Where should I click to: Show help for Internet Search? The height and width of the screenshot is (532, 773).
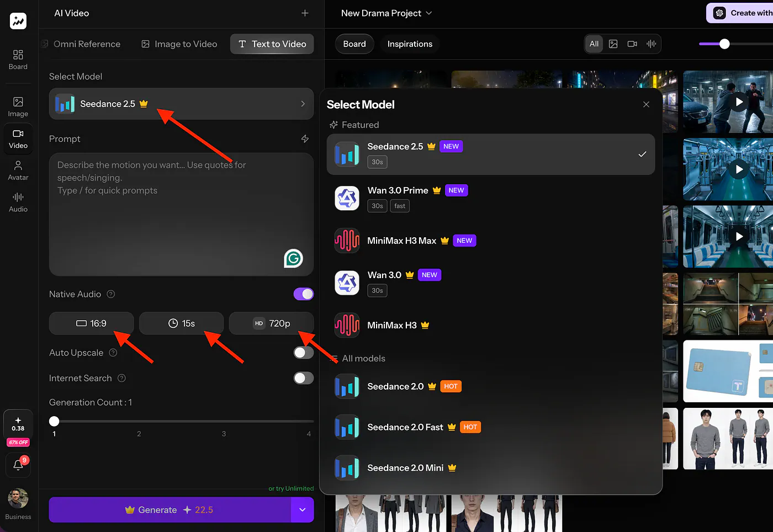pos(122,378)
